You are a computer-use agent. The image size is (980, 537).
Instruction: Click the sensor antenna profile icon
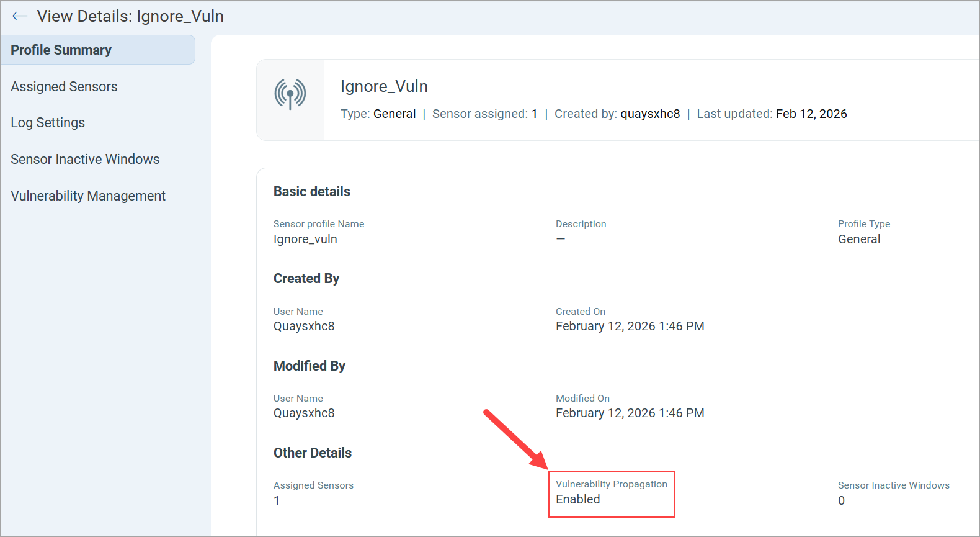(290, 94)
